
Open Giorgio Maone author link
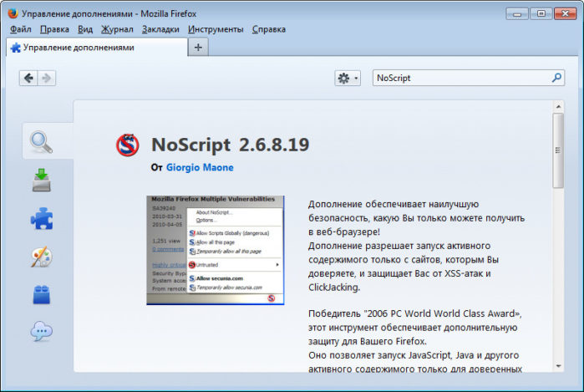point(200,167)
